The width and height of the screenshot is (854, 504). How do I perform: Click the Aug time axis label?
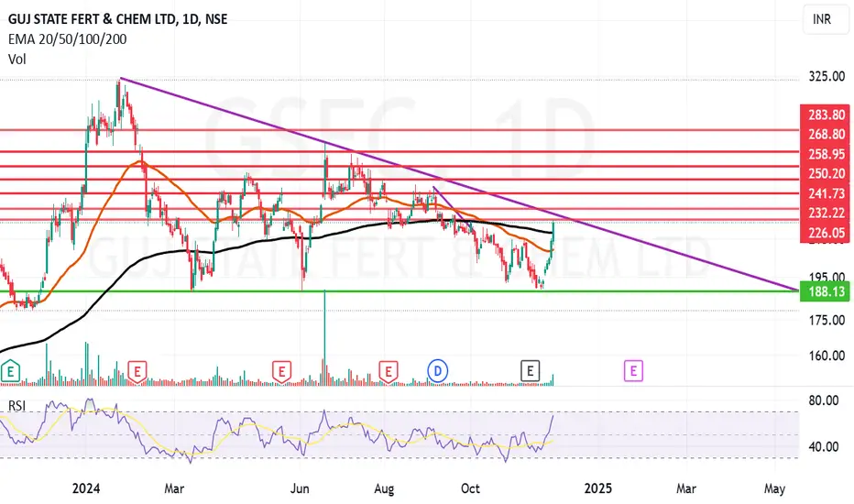click(x=384, y=488)
